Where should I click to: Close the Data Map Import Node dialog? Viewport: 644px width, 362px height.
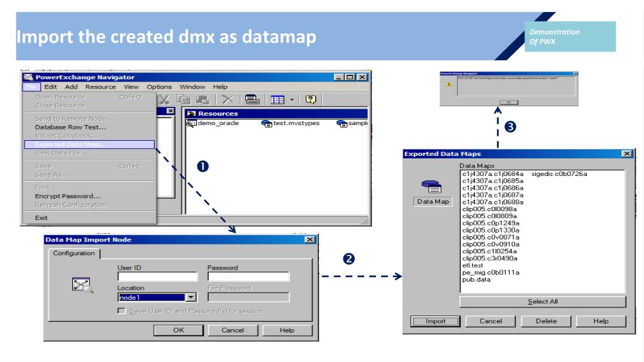pyautogui.click(x=310, y=239)
